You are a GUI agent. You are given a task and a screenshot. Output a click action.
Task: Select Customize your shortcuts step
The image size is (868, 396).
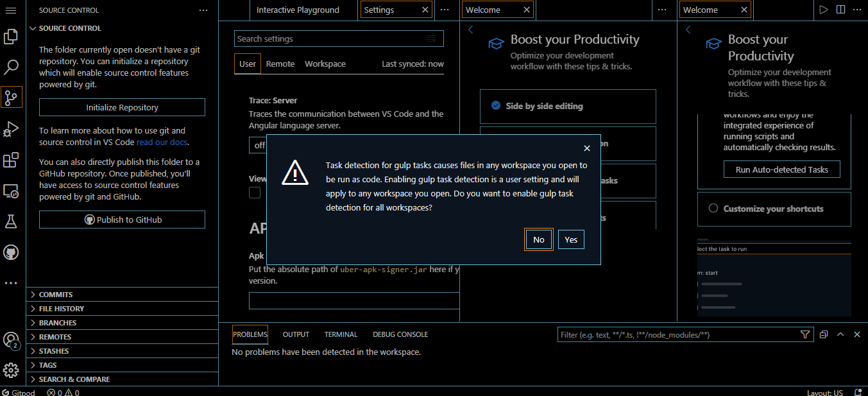coord(774,209)
